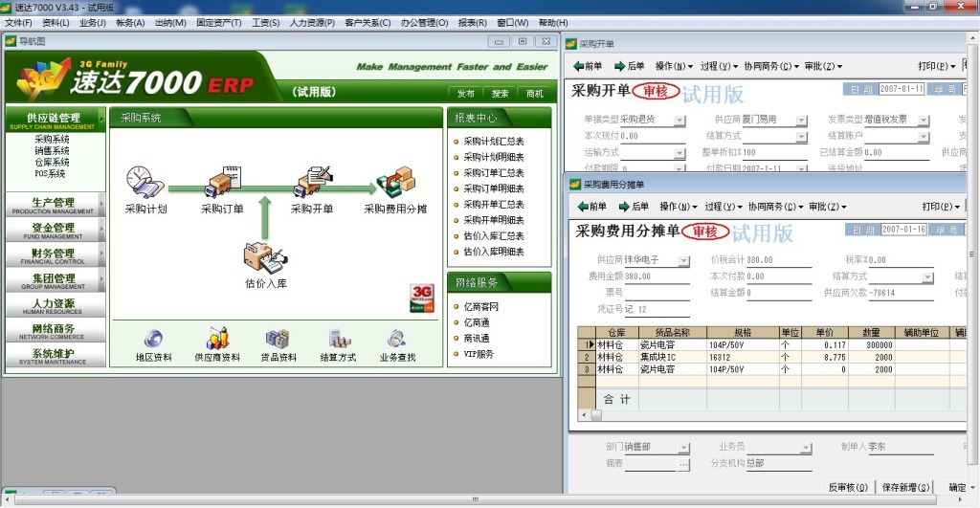Open the 采购费用分摊 workflow icon
The height and width of the screenshot is (508, 980).
[x=395, y=182]
